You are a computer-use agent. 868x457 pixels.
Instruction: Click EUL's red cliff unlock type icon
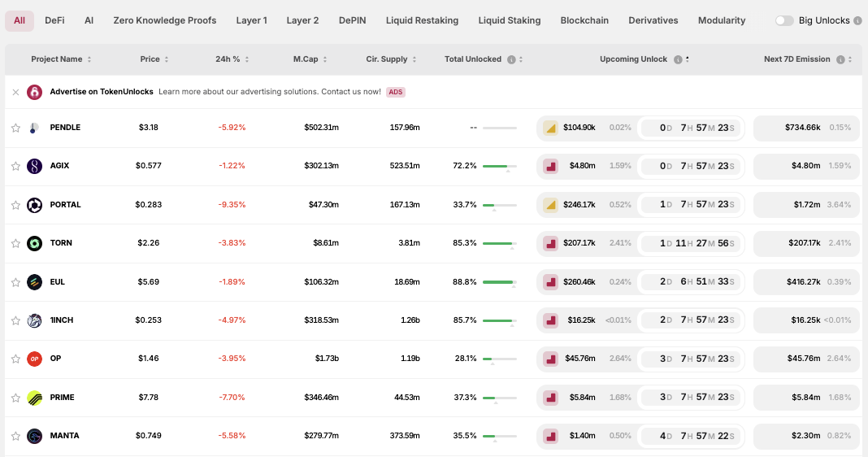(550, 282)
